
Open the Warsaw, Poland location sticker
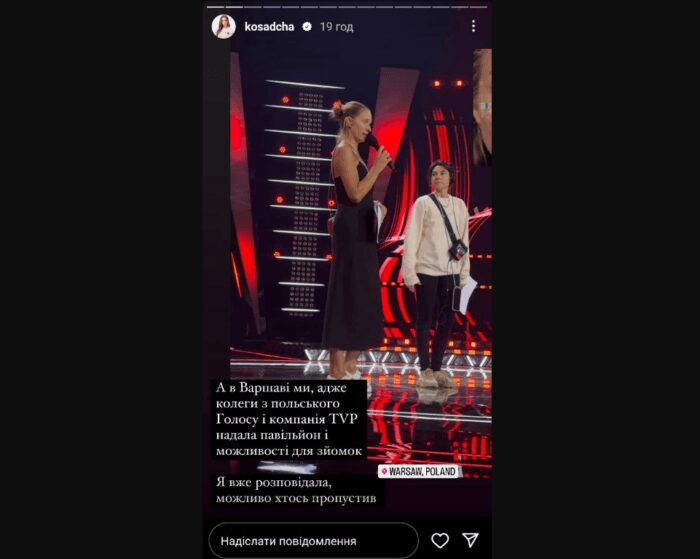(x=418, y=471)
